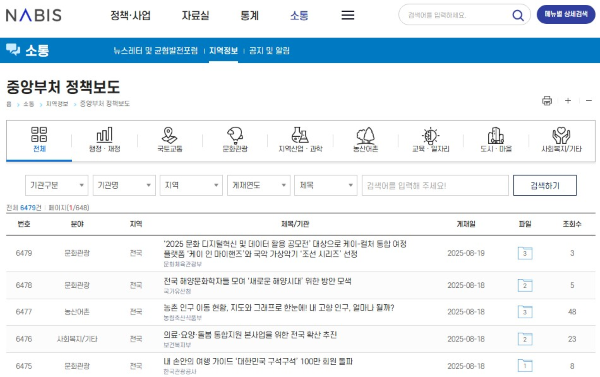Click the 2025-08-19 date cell

[466, 253]
